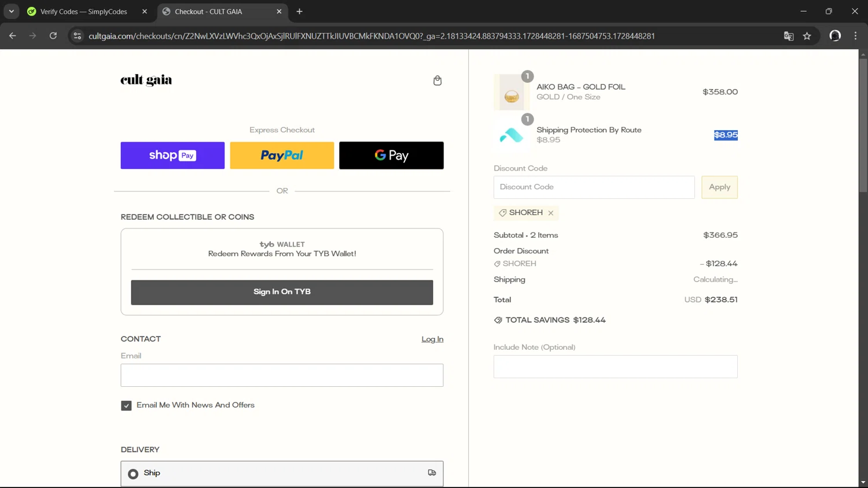This screenshot has height=488, width=868.
Task: Choose PayPal express checkout
Action: (282, 156)
